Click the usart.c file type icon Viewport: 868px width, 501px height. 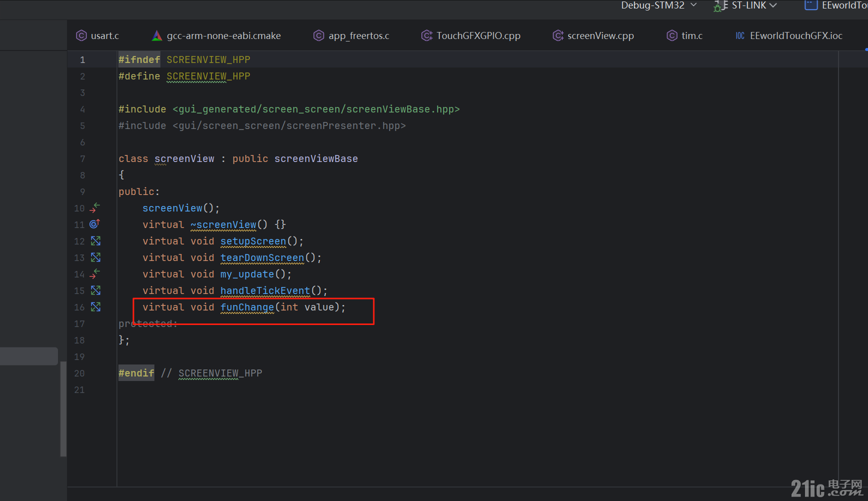click(x=81, y=35)
